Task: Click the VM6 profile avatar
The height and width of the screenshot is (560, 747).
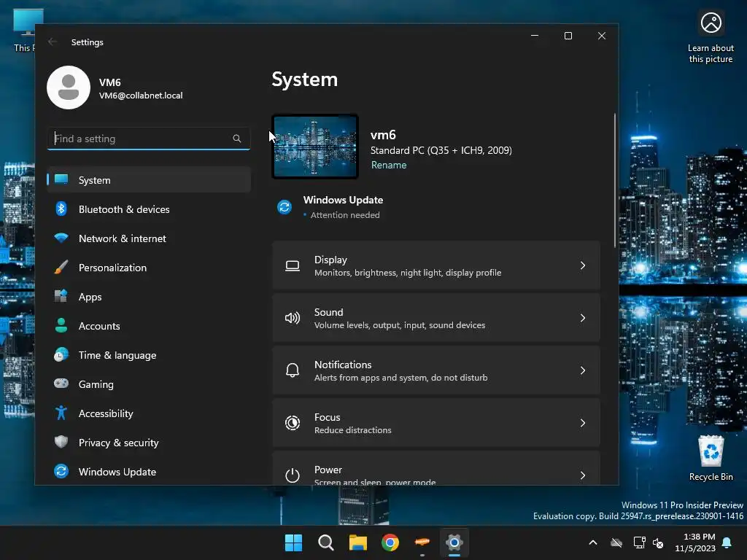Action: (x=69, y=87)
